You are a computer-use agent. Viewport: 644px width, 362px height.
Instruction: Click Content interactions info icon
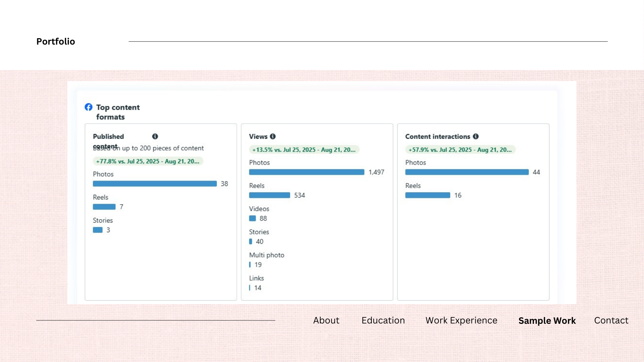click(x=476, y=136)
